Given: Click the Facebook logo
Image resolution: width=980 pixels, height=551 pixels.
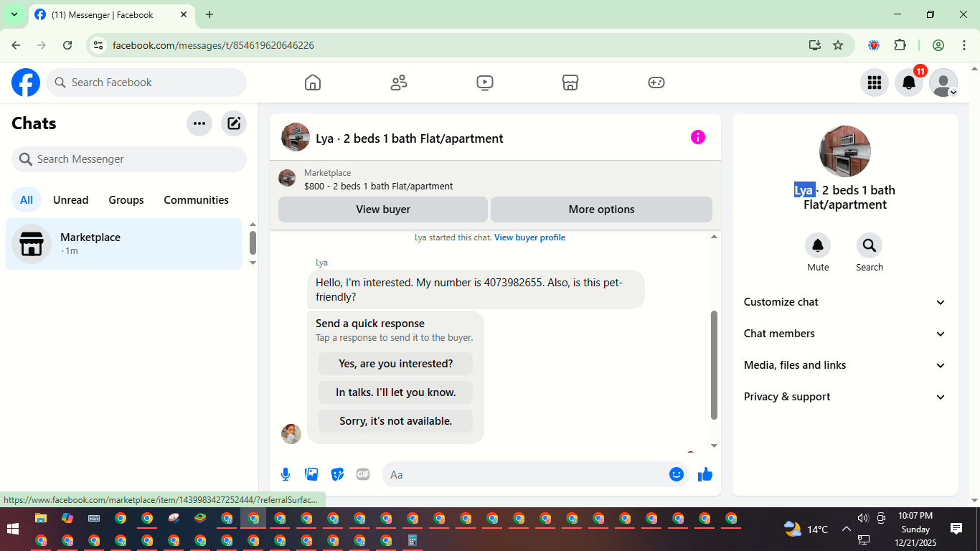Looking at the screenshot, I should tap(26, 83).
